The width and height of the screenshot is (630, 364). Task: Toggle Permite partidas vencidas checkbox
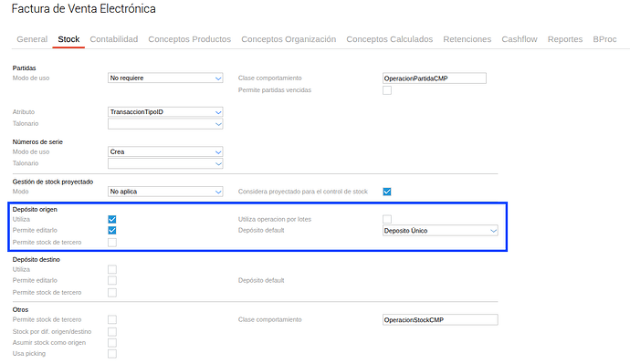(387, 90)
